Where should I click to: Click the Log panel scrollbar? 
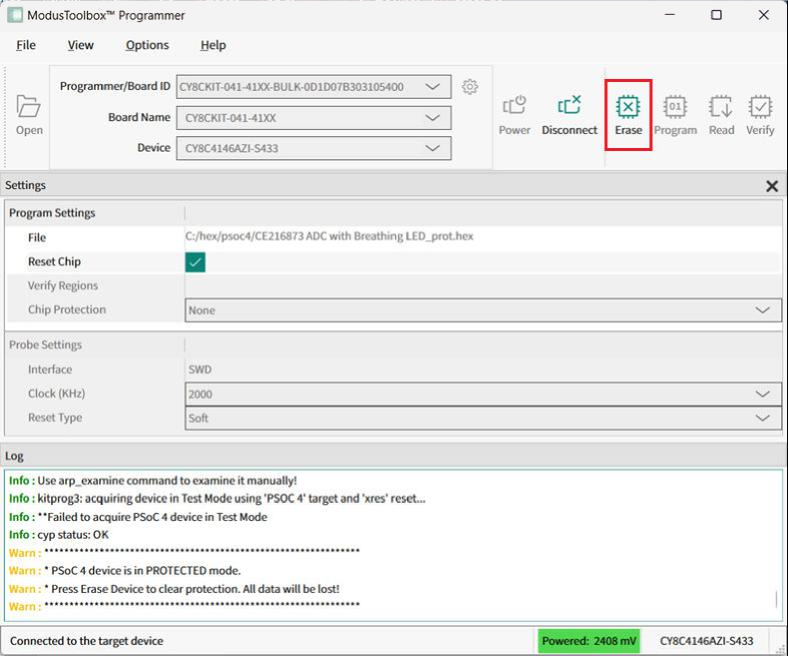pyautogui.click(x=776, y=599)
